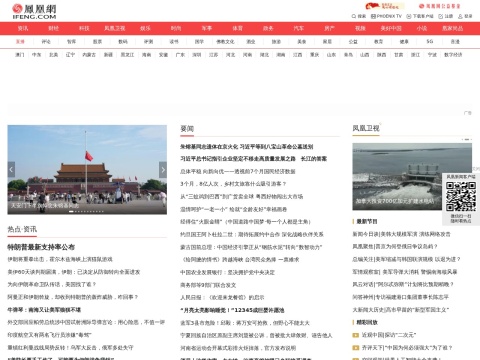Screen dimensions: 480x360
Task: Open 黑龙江 regional channel link
Action: tap(127, 55)
